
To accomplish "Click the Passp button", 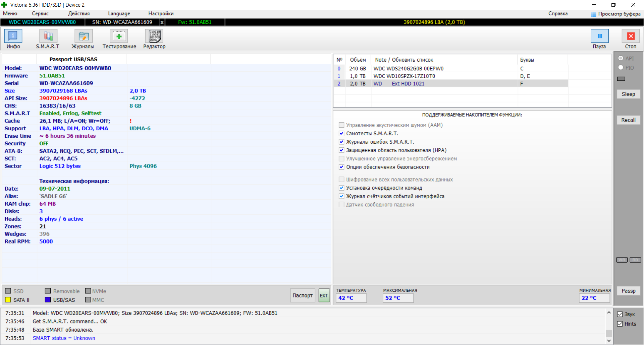I will click(x=629, y=291).
